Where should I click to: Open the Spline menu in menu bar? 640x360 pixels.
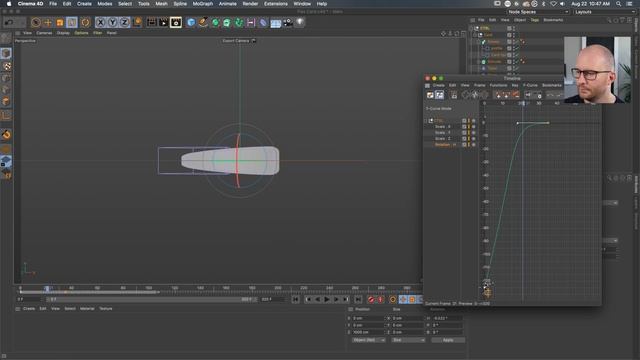[x=180, y=4]
